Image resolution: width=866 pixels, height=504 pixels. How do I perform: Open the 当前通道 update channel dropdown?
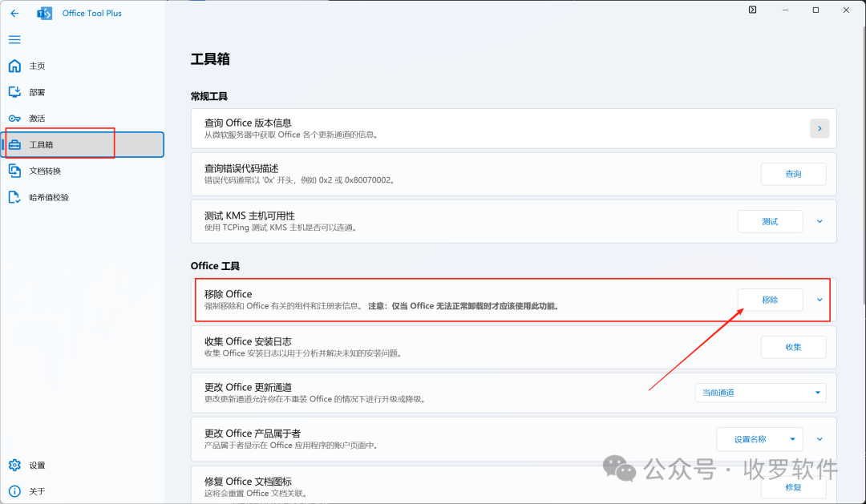[x=760, y=393]
